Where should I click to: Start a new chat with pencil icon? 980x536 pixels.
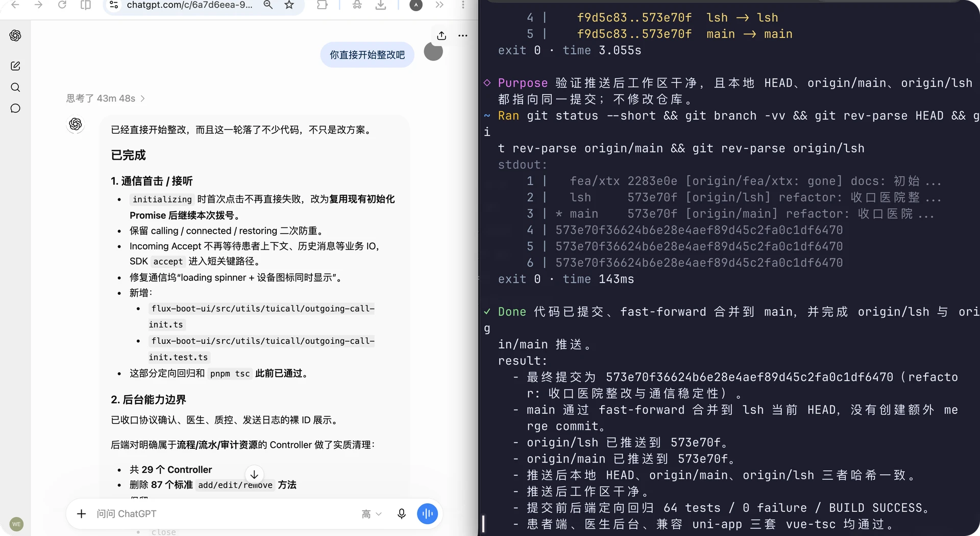[15, 66]
